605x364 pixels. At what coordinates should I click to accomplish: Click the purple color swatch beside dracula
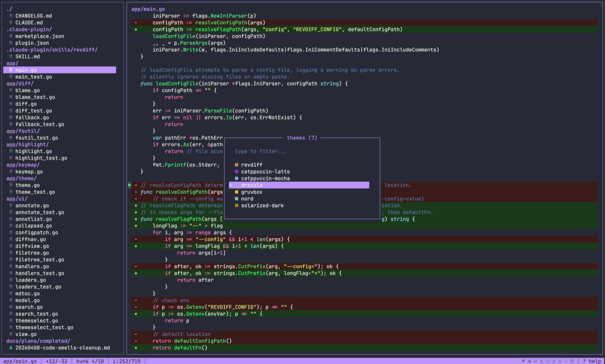click(x=236, y=185)
